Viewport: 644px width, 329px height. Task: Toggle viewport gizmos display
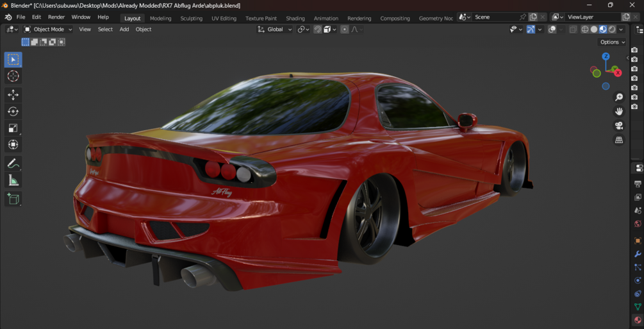tap(531, 30)
